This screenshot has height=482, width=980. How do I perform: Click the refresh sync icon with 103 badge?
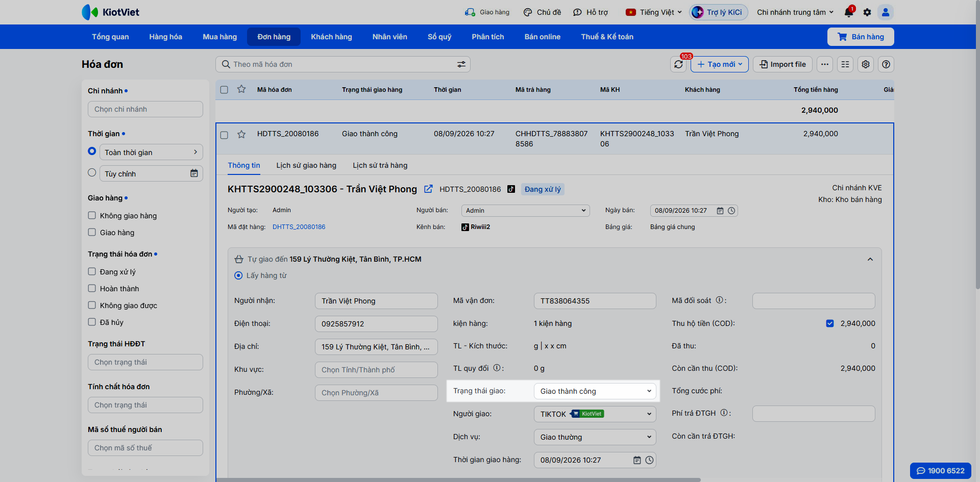pos(678,64)
